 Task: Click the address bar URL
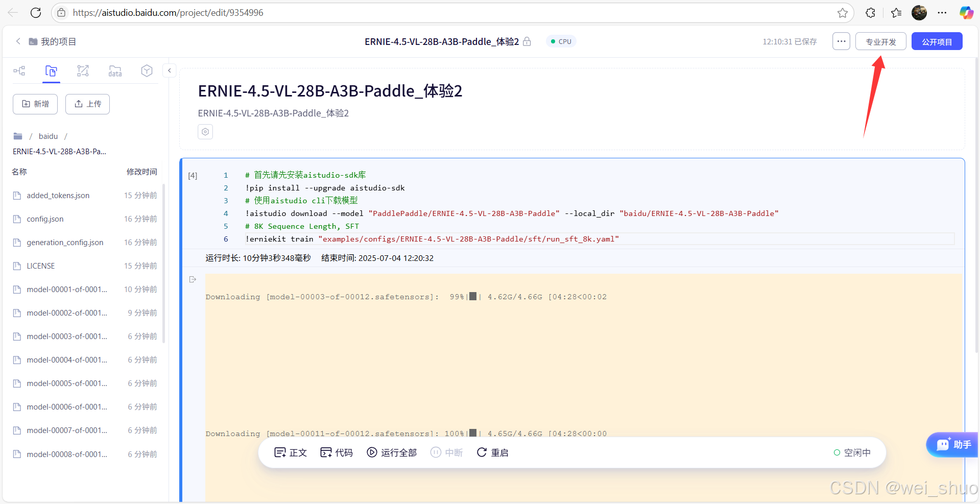pos(168,13)
